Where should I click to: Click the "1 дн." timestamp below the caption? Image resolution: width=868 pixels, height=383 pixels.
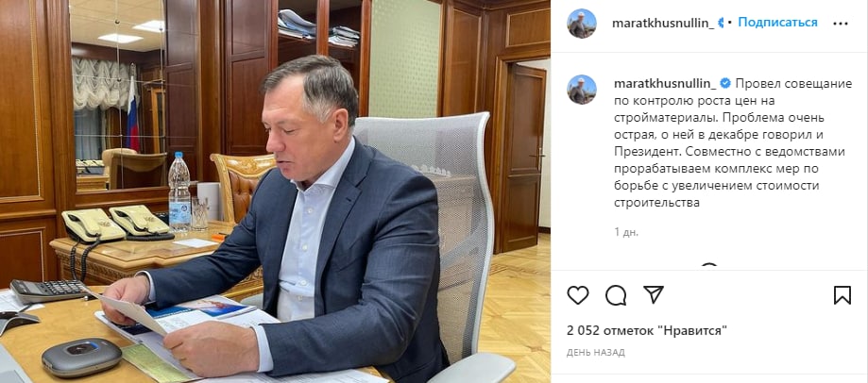click(626, 232)
